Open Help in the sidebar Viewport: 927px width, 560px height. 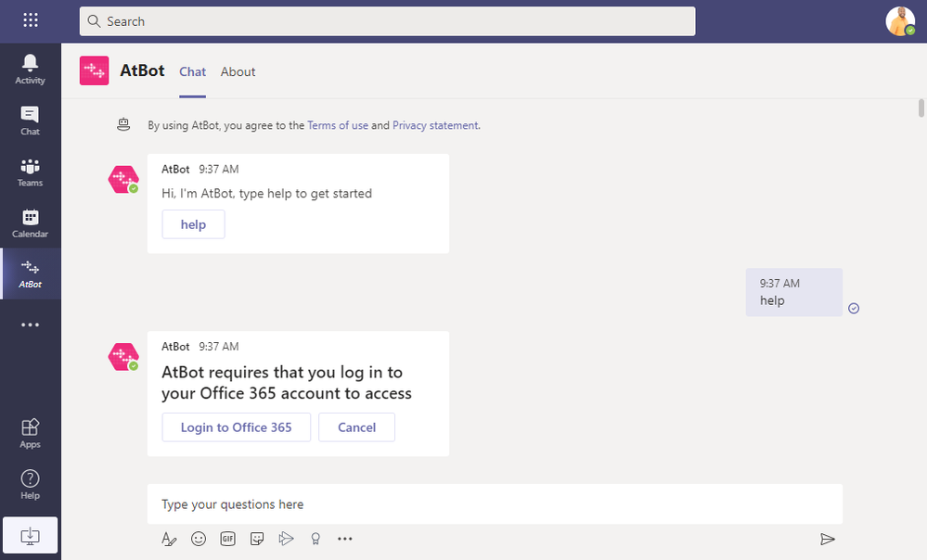pyautogui.click(x=30, y=484)
